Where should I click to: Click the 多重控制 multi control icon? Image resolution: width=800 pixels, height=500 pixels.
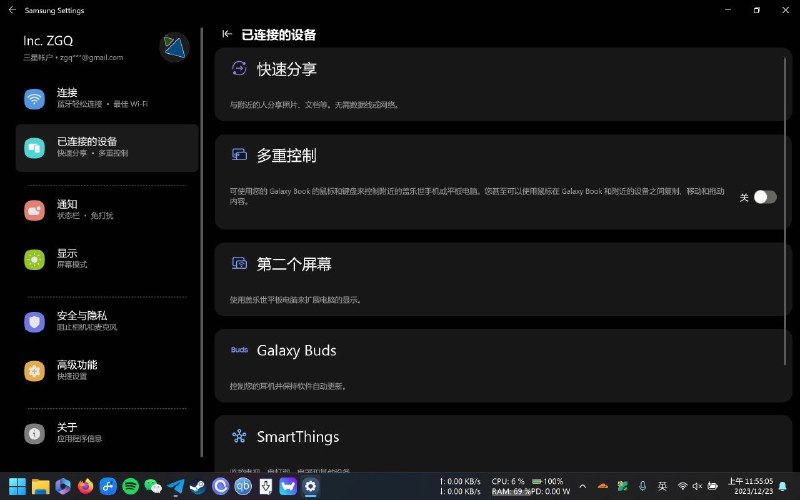[x=239, y=154]
